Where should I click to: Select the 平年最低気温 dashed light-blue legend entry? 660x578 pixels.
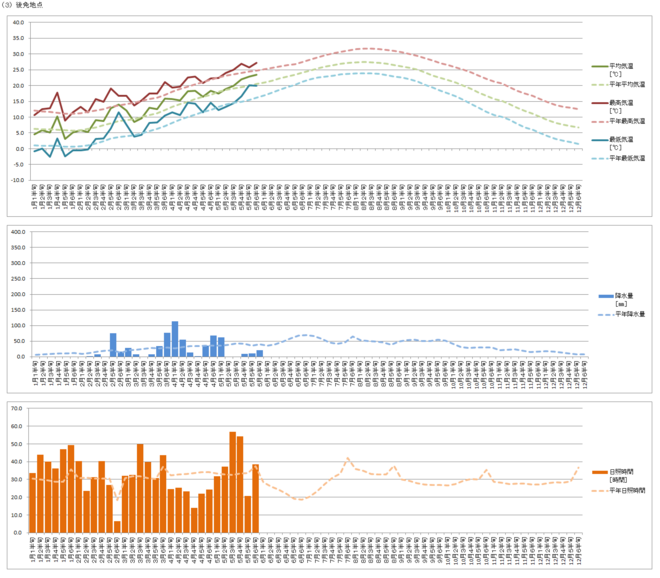coord(618,158)
